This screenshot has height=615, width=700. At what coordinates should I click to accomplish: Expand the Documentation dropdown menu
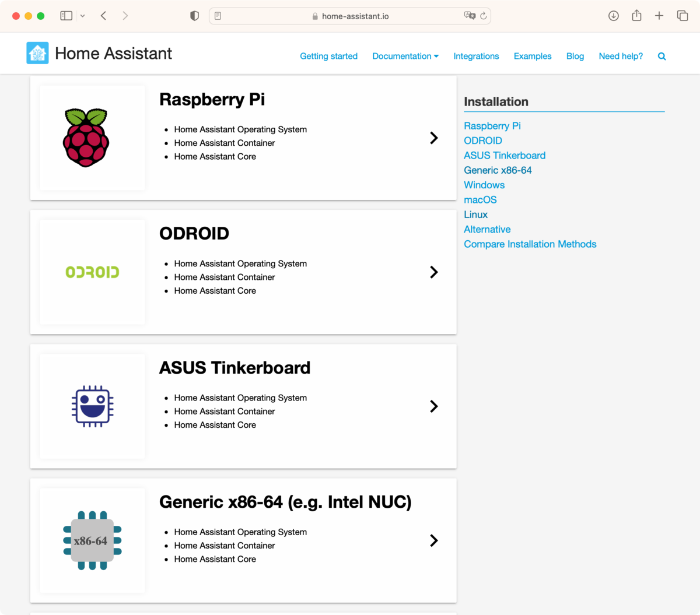[405, 57]
